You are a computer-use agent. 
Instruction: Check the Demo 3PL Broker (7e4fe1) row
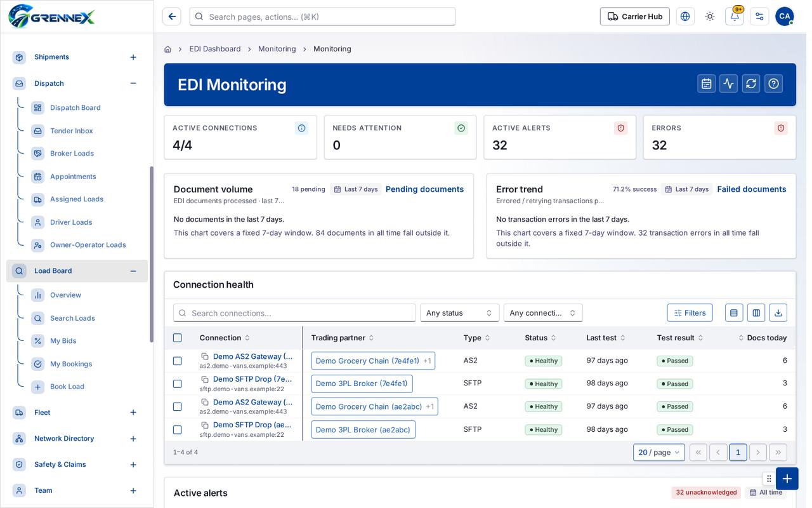[177, 384]
